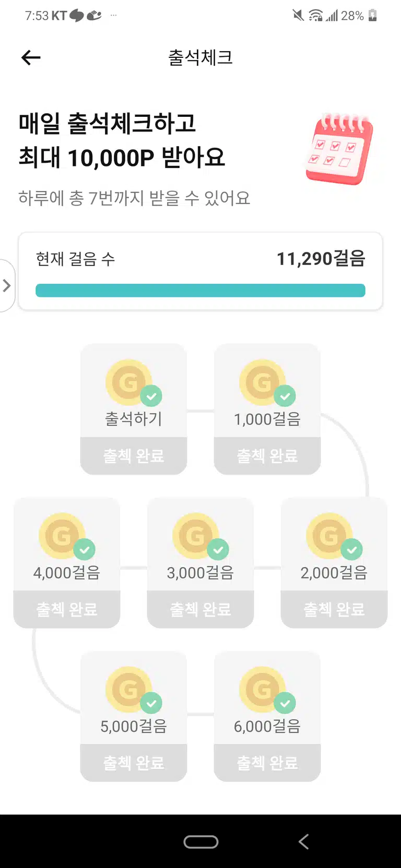Tap the gold coin above 1,000걸음

point(262,382)
